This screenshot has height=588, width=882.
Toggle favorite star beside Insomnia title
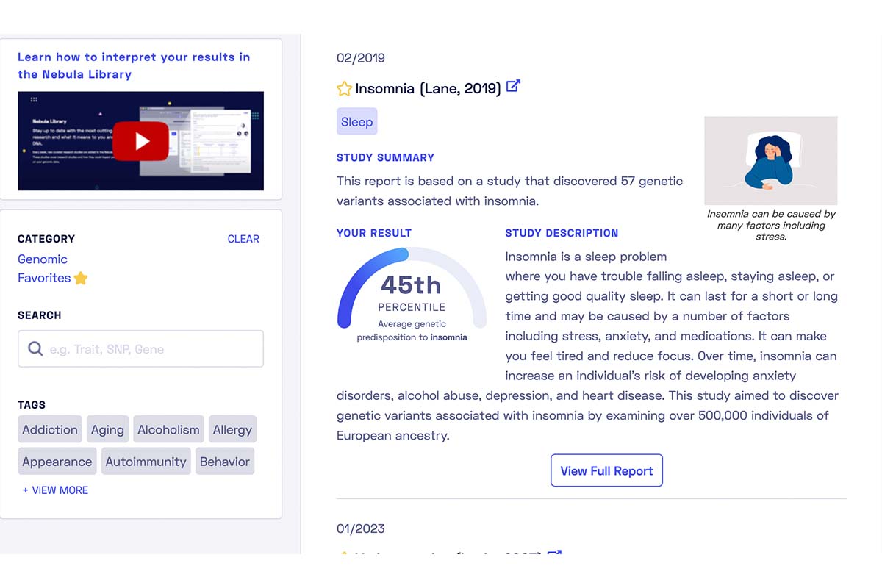[x=344, y=89]
